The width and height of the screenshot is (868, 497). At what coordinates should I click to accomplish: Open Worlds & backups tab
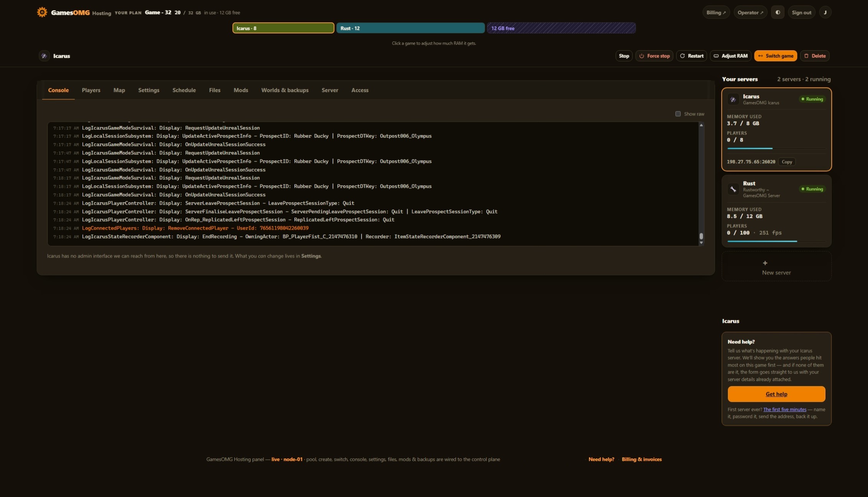285,90
